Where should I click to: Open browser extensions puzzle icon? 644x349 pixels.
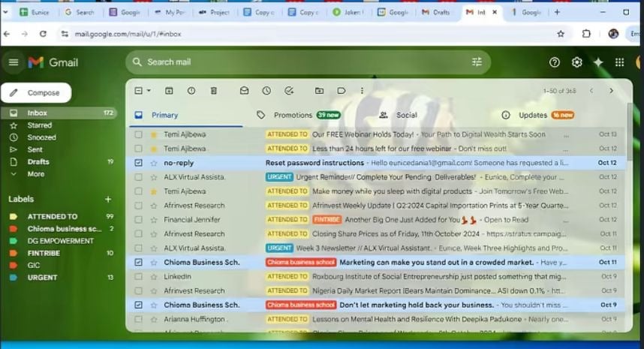[586, 34]
